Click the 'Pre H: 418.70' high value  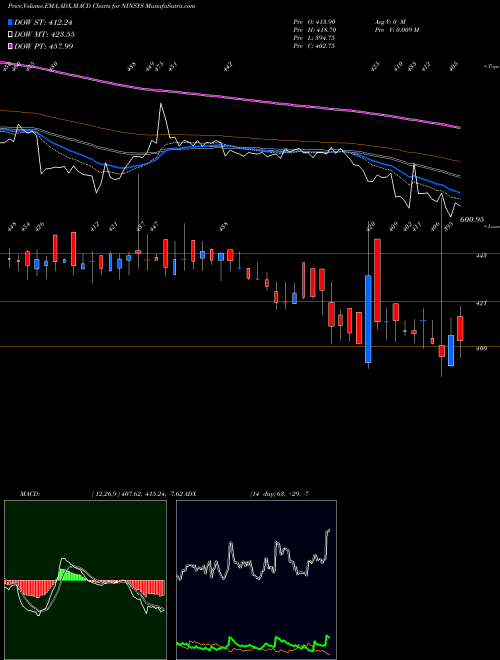314,30
